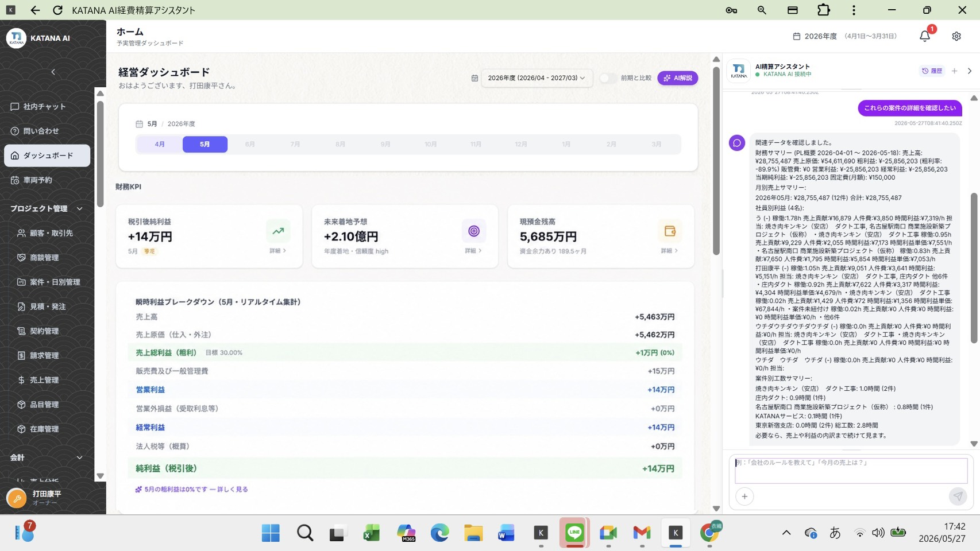
Task: Select the 9月 month tab
Action: pos(385,144)
